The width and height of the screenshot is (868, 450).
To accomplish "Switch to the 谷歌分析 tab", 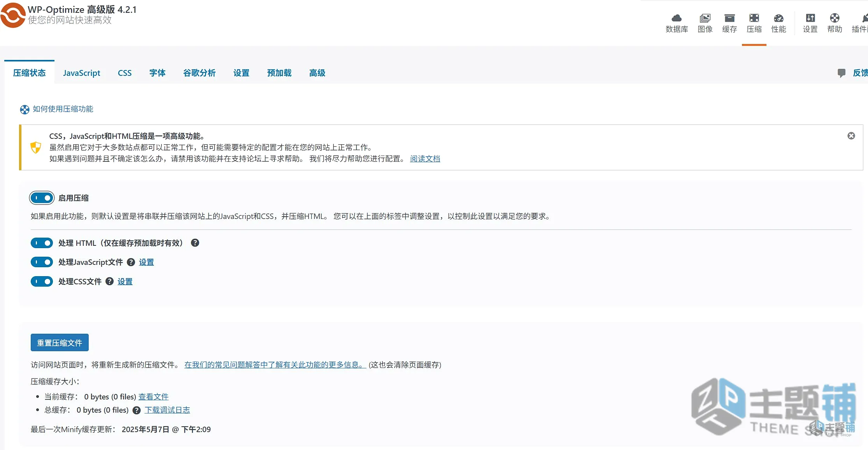I will pos(199,73).
